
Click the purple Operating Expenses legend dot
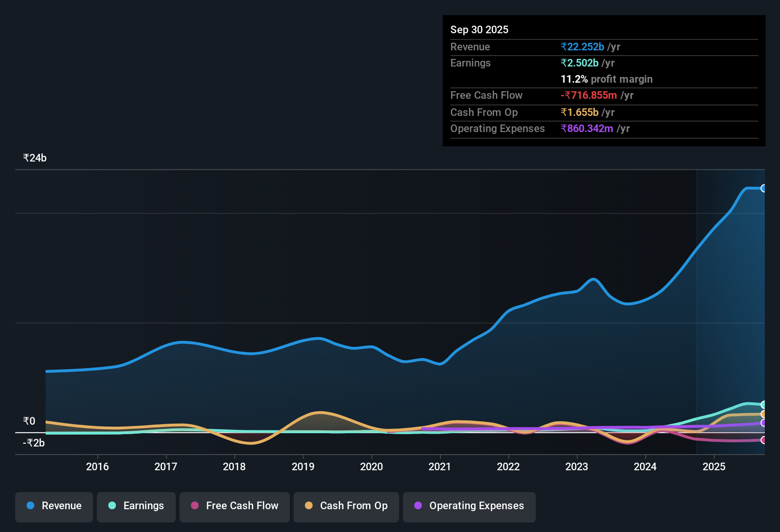417,506
